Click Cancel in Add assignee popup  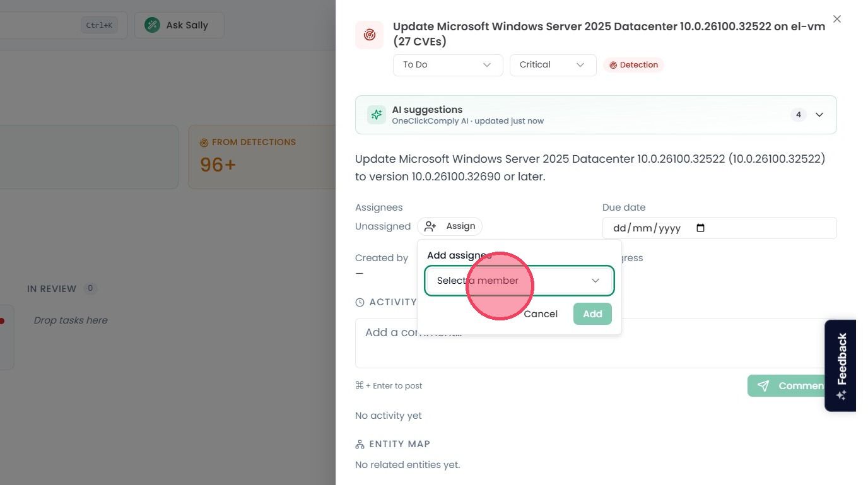pos(541,314)
